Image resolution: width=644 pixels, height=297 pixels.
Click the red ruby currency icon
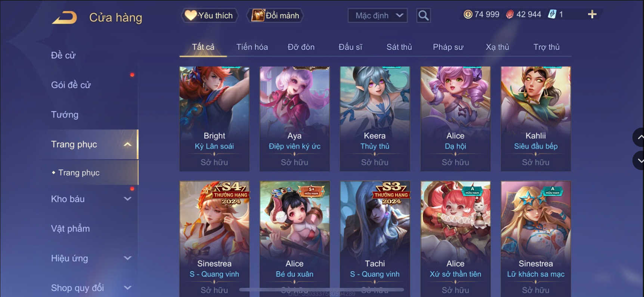tap(510, 15)
